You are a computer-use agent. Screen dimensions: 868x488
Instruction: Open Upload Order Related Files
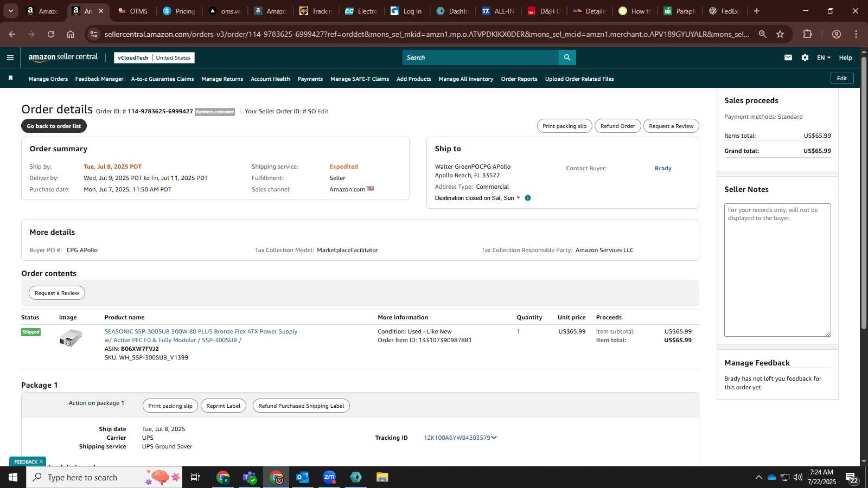tap(579, 79)
